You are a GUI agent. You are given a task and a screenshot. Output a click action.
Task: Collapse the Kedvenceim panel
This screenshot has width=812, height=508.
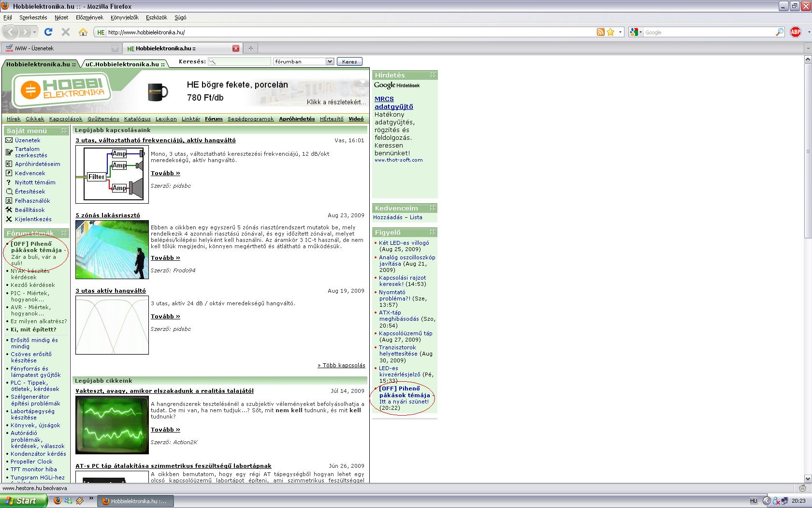pos(433,208)
